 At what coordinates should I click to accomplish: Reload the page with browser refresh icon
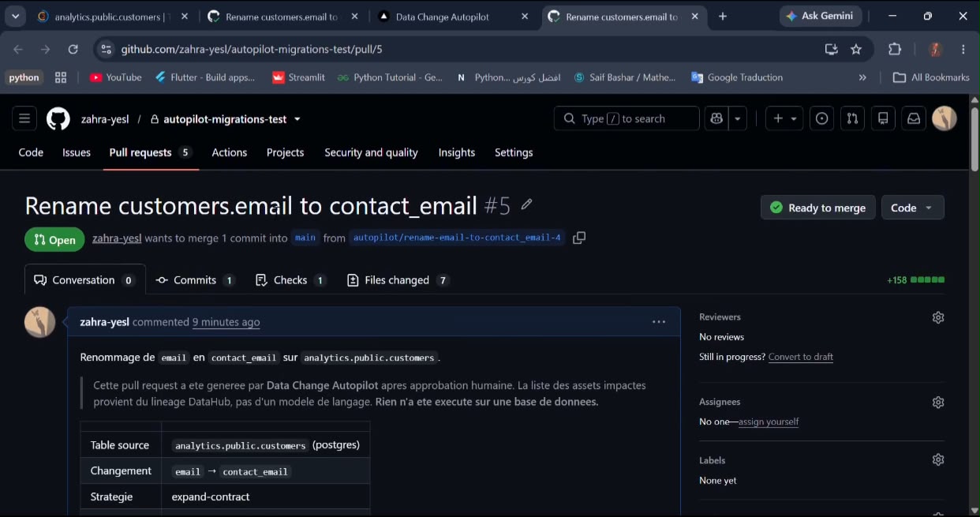(73, 49)
